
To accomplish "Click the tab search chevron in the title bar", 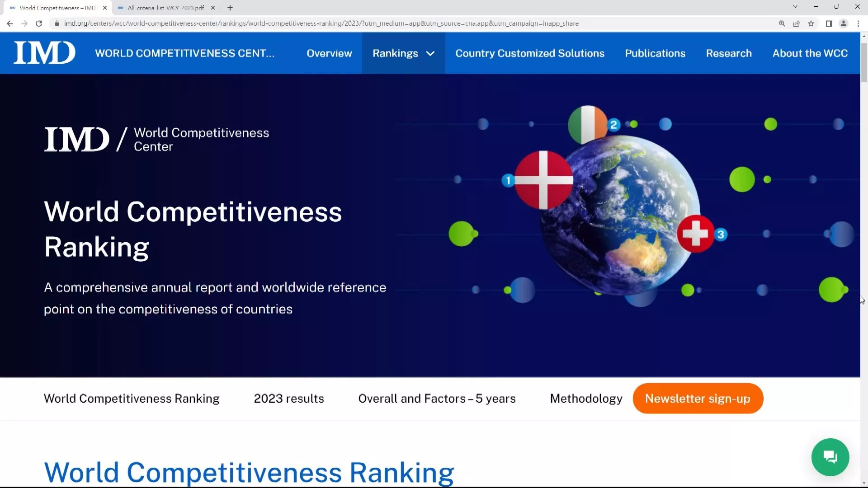I will click(x=795, y=7).
